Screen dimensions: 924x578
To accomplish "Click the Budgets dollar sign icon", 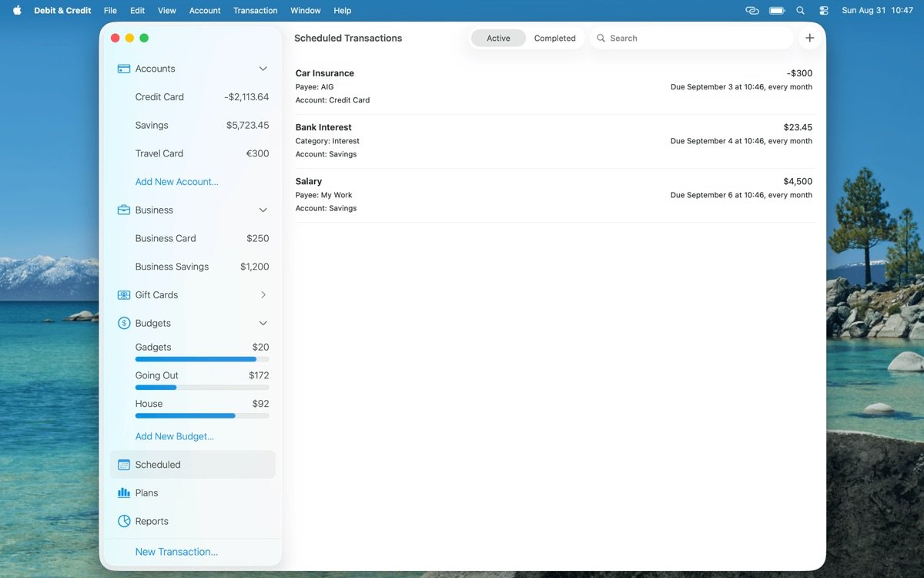I will coord(123,324).
